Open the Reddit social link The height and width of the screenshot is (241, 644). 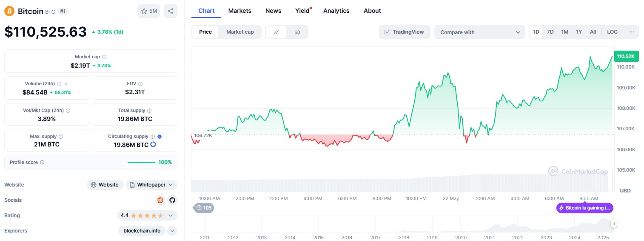pyautogui.click(x=160, y=200)
